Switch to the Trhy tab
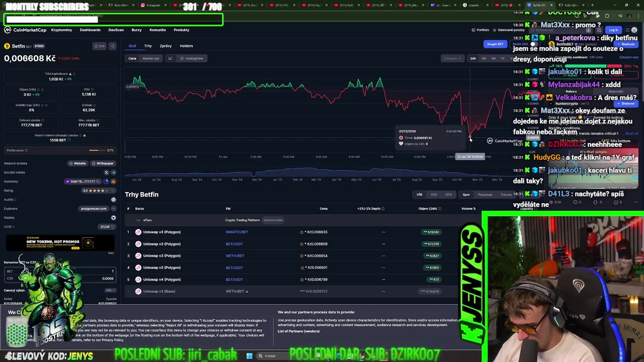 pos(148,46)
